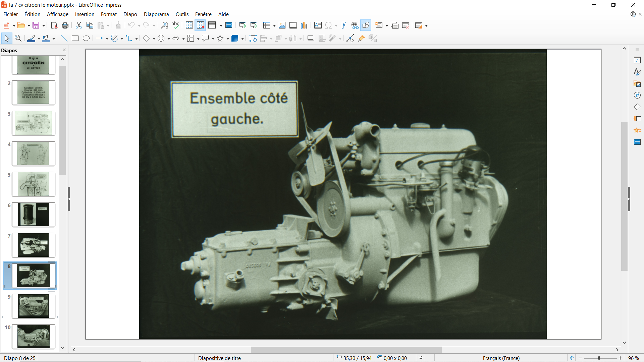The height and width of the screenshot is (362, 644).
Task: Close the Diapos slide panel
Action: tap(64, 50)
